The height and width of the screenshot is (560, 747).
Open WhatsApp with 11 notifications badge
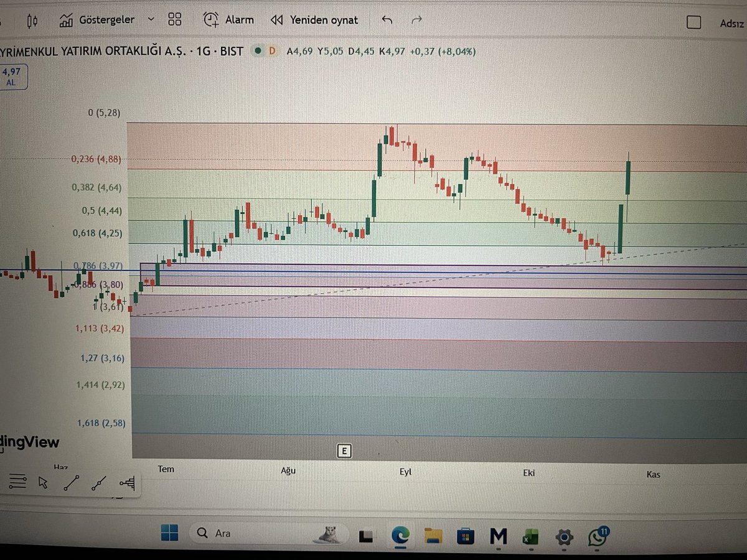click(x=598, y=536)
